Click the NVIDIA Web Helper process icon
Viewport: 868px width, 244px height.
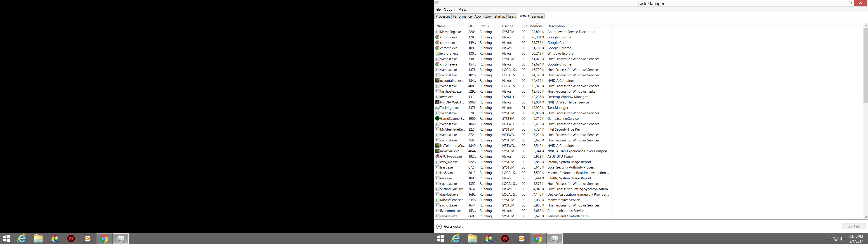coord(437,102)
